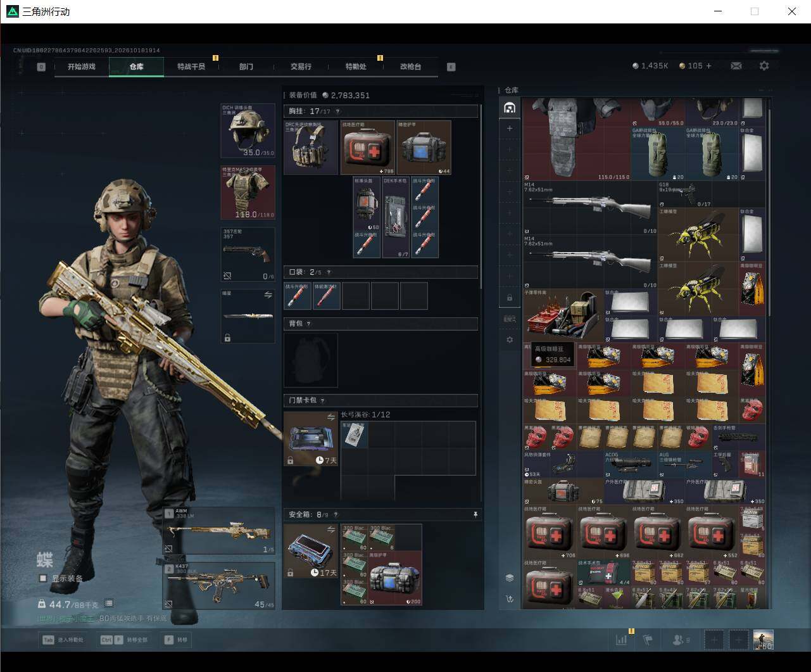The width and height of the screenshot is (811, 672).
Task: Pin the safe box section with the pin icon
Action: pyautogui.click(x=475, y=515)
